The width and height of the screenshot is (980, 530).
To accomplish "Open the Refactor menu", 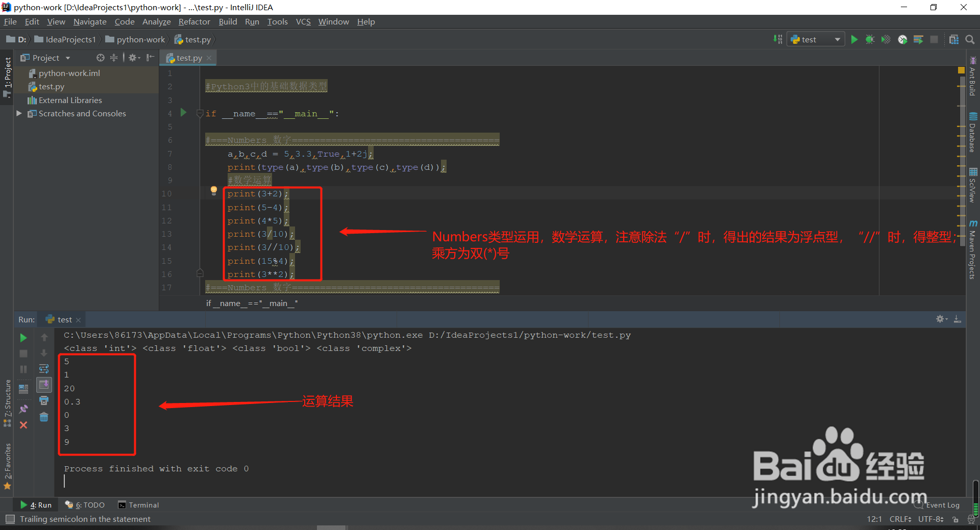I will (x=194, y=21).
